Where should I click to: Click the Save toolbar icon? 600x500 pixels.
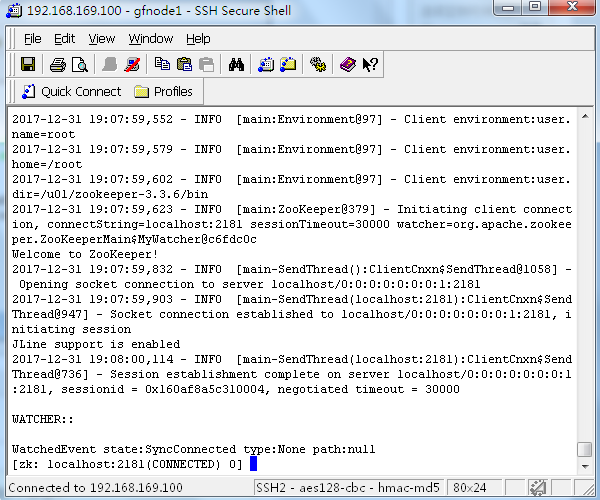[x=28, y=64]
